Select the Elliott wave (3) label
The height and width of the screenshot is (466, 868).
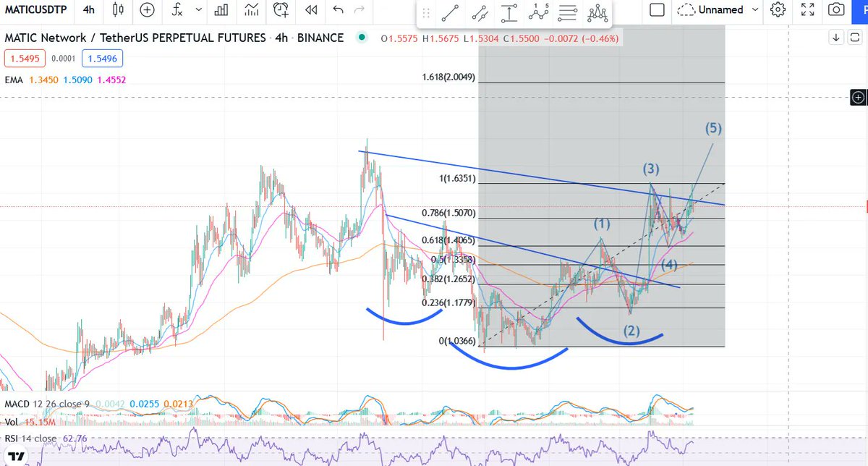pyautogui.click(x=651, y=169)
